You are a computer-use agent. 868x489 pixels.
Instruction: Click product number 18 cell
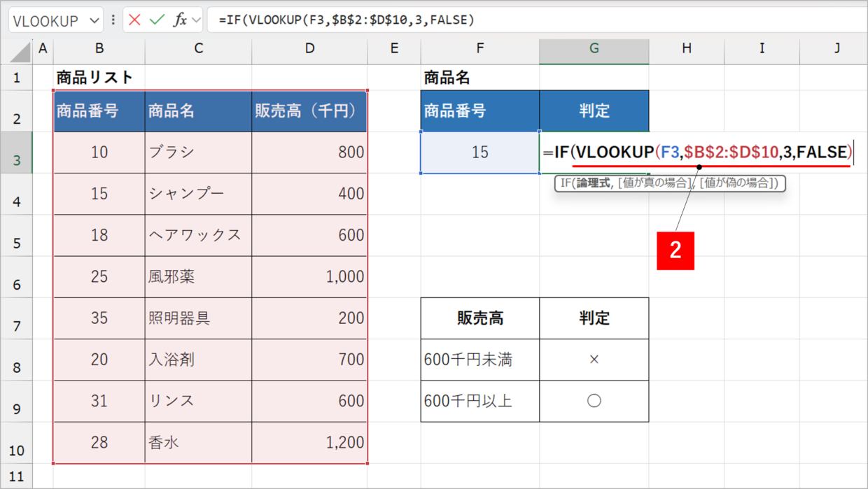tap(99, 235)
